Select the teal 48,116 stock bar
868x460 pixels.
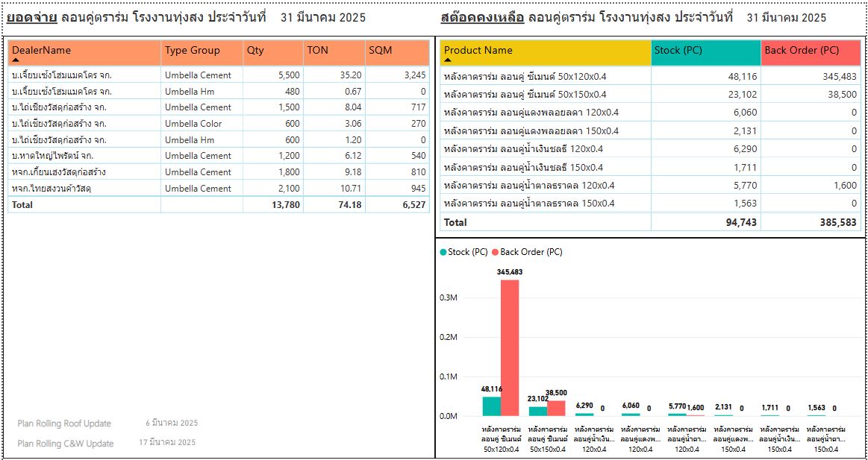coord(491,406)
